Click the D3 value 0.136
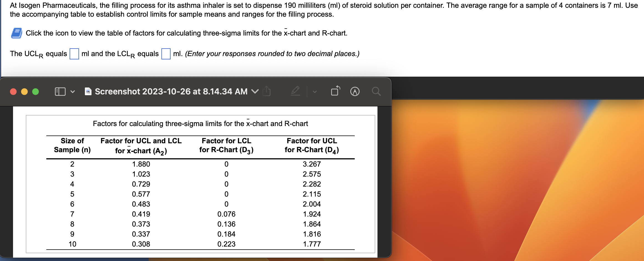The width and height of the screenshot is (644, 261). (x=226, y=224)
